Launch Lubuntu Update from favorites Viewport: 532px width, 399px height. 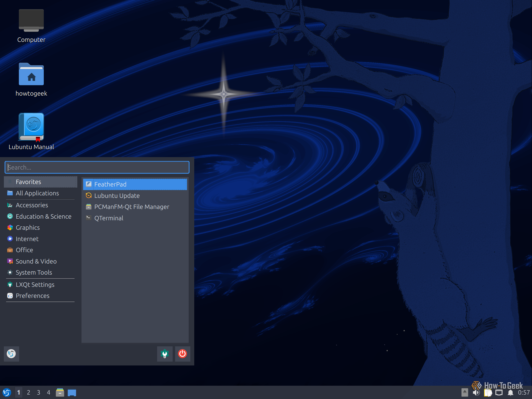click(x=135, y=196)
